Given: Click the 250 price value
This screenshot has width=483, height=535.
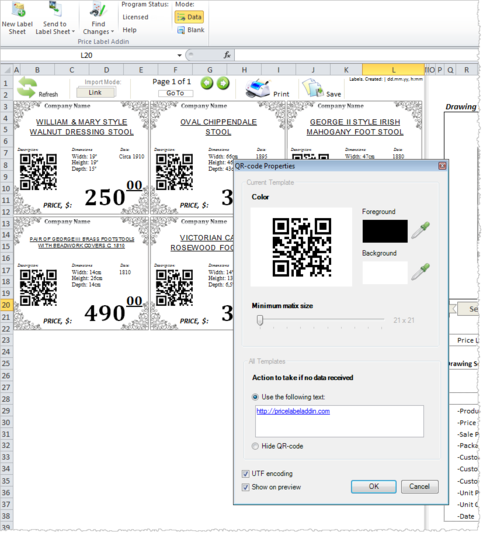Looking at the screenshot, I should tap(105, 197).
